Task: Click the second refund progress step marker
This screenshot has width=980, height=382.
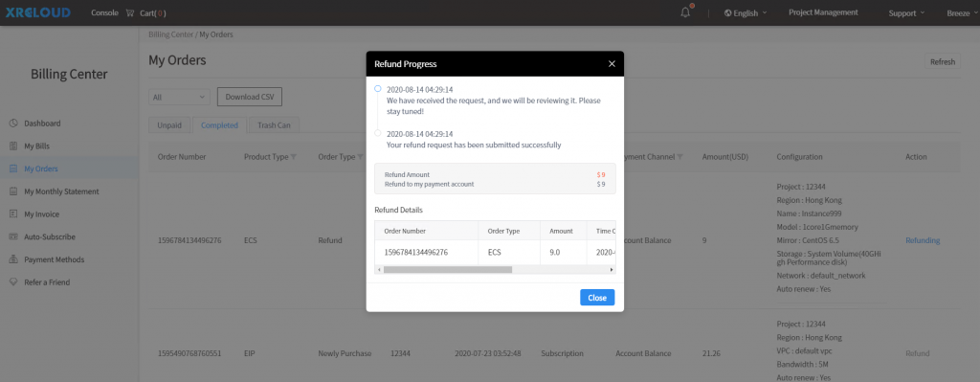Action: coord(377,132)
